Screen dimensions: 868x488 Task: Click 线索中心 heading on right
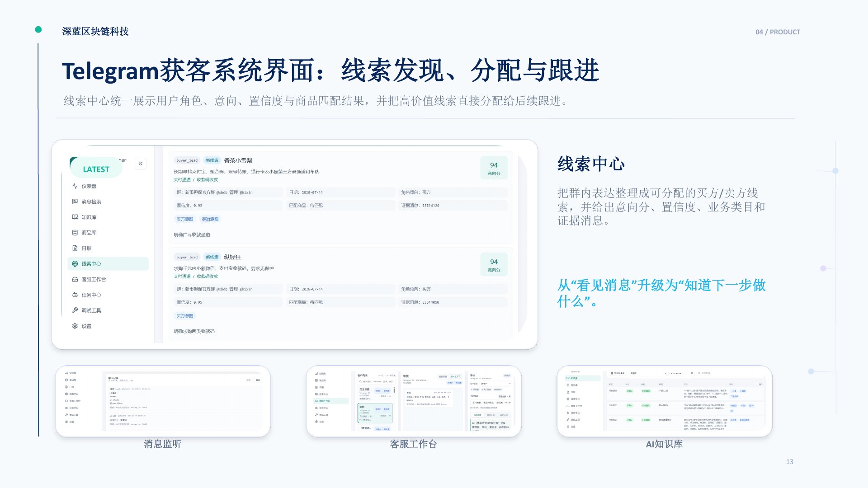tap(591, 164)
